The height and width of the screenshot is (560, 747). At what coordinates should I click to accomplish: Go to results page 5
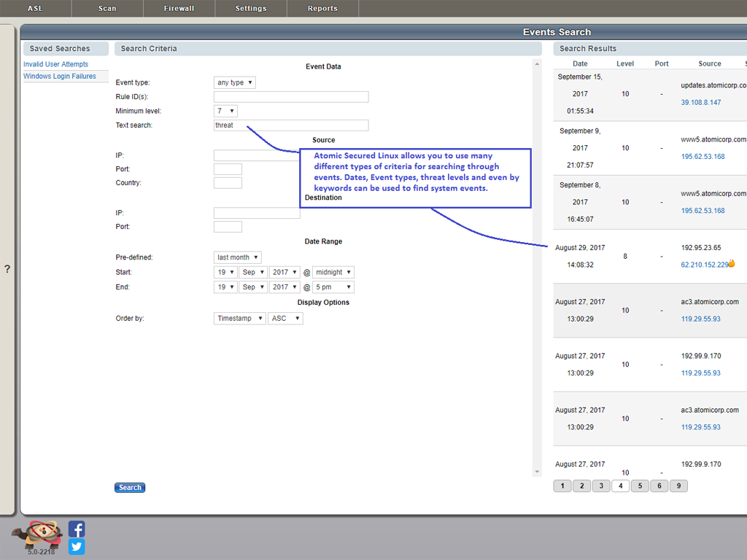[640, 486]
